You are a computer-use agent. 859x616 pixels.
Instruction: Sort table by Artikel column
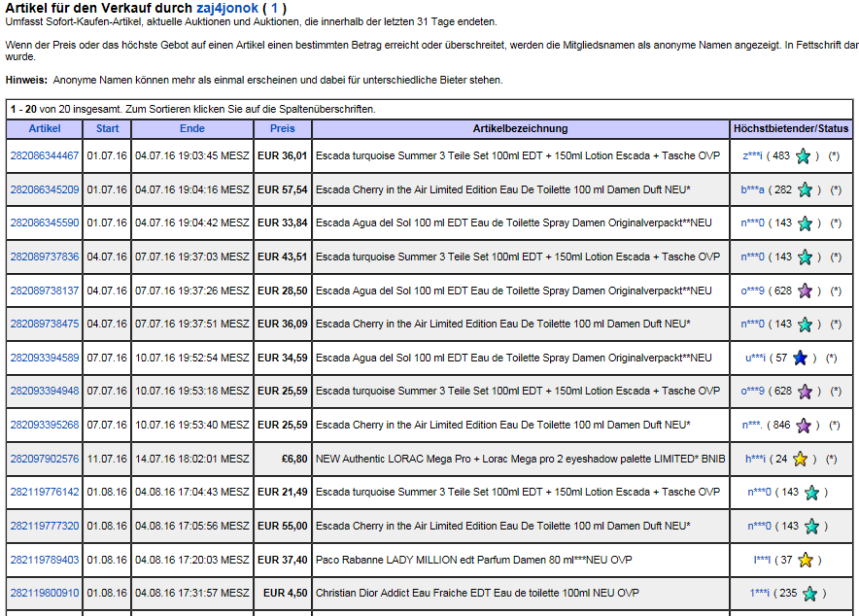(x=45, y=128)
